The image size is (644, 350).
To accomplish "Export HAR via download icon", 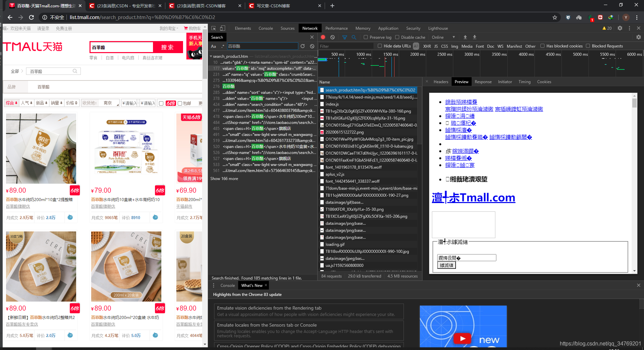I will [x=475, y=37].
